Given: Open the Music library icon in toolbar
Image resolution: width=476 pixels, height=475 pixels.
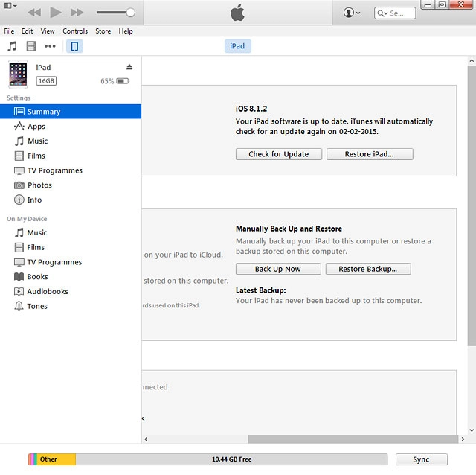Looking at the screenshot, I should [12, 46].
